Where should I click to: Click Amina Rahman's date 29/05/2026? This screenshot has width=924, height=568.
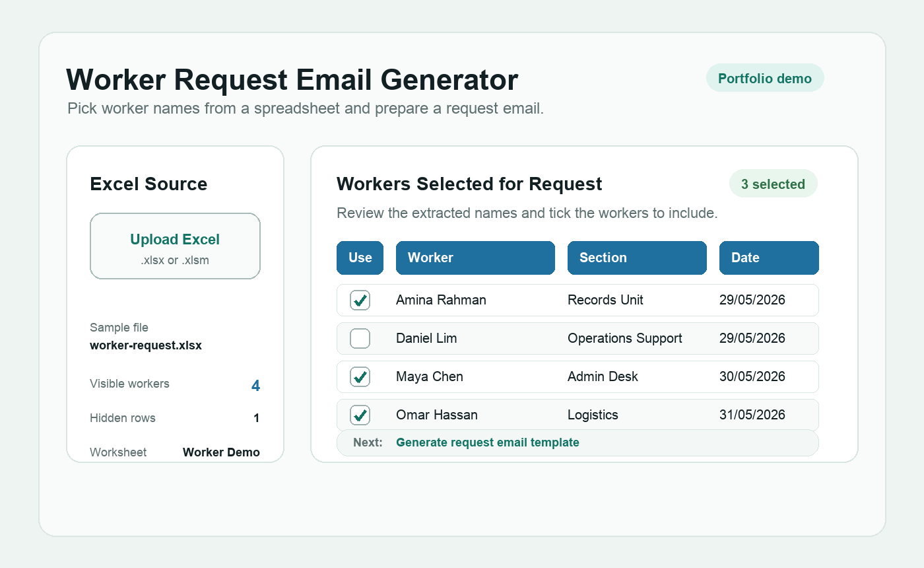tap(752, 300)
